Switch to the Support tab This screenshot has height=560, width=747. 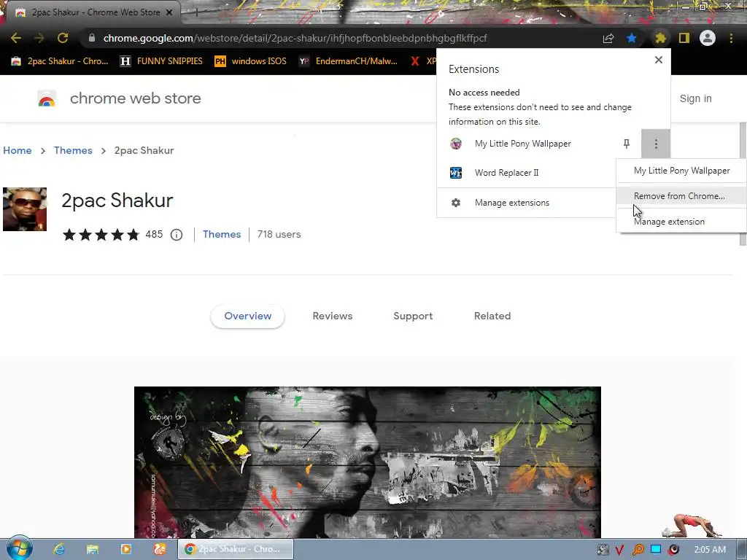413,316
